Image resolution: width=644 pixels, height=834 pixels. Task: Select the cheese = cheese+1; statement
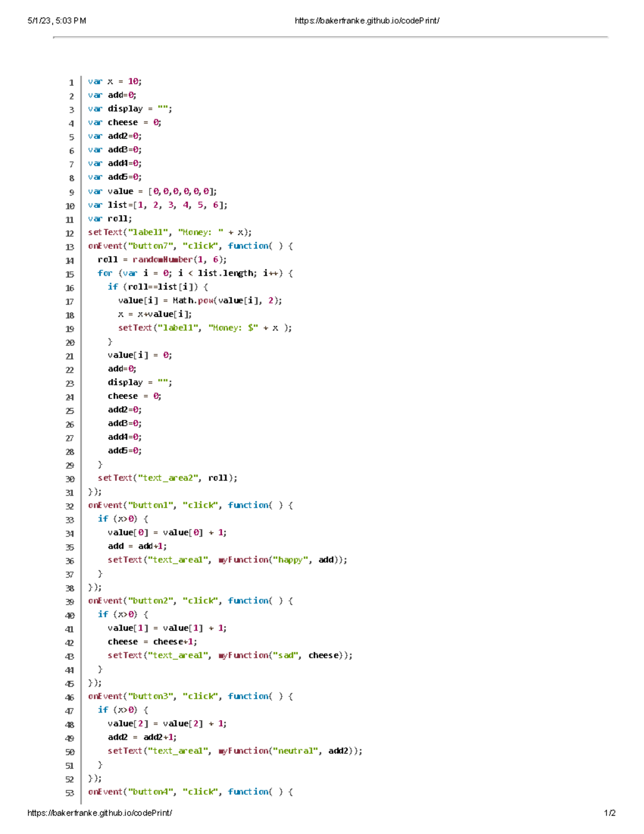(152, 641)
